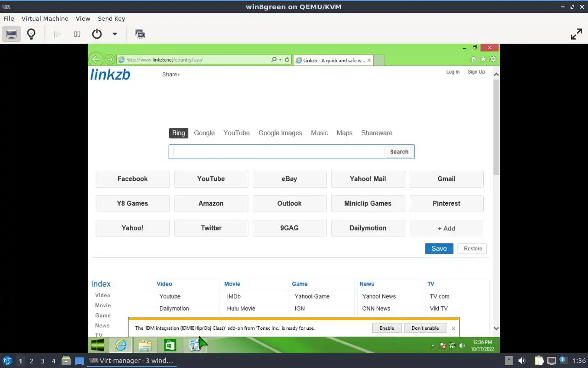Click the Windows tray volume speaker icon

click(x=462, y=345)
